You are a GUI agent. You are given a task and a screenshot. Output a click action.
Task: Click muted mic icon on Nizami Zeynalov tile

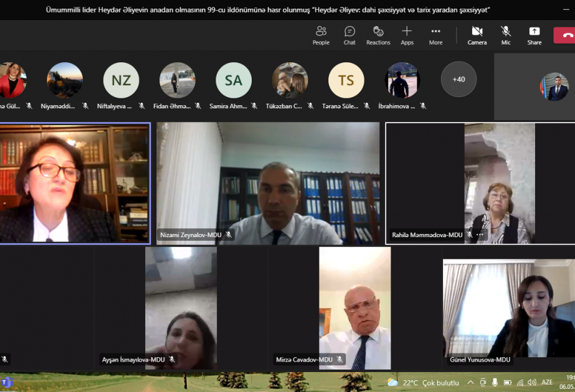pos(229,235)
